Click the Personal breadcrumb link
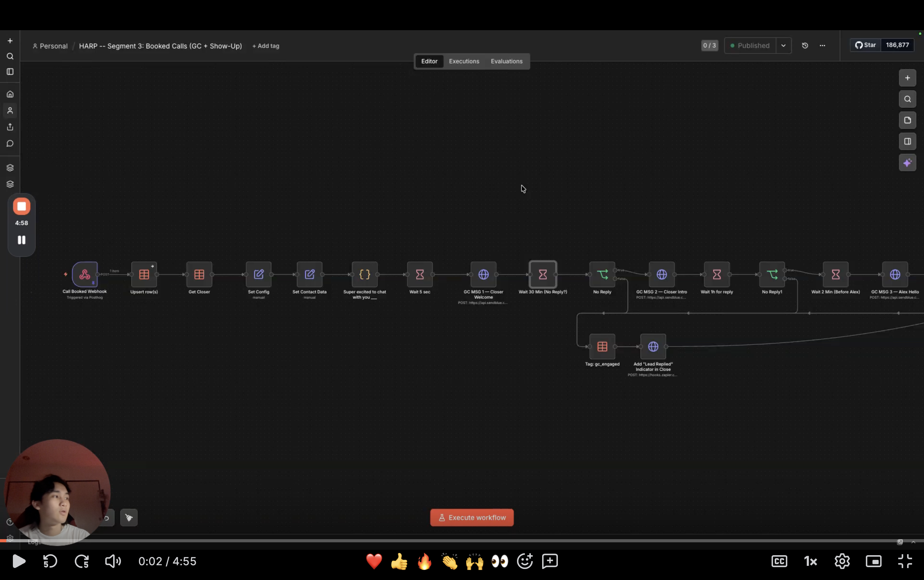Viewport: 924px width, 580px height. pos(50,46)
